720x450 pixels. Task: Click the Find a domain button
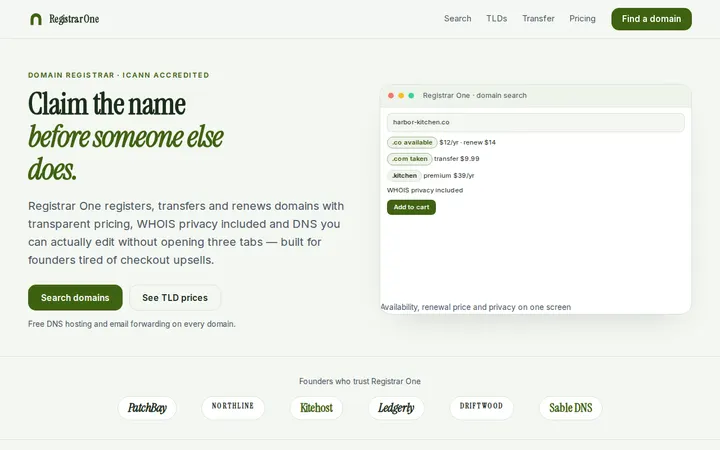pos(651,19)
